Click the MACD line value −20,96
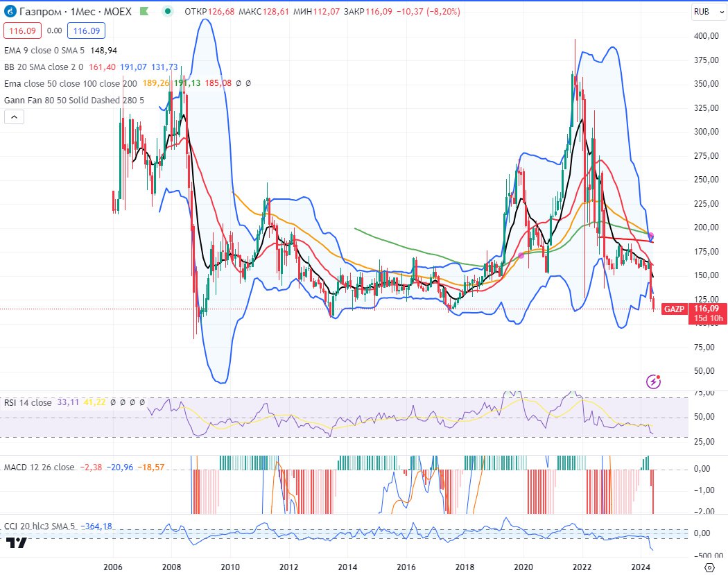 pyautogui.click(x=120, y=467)
